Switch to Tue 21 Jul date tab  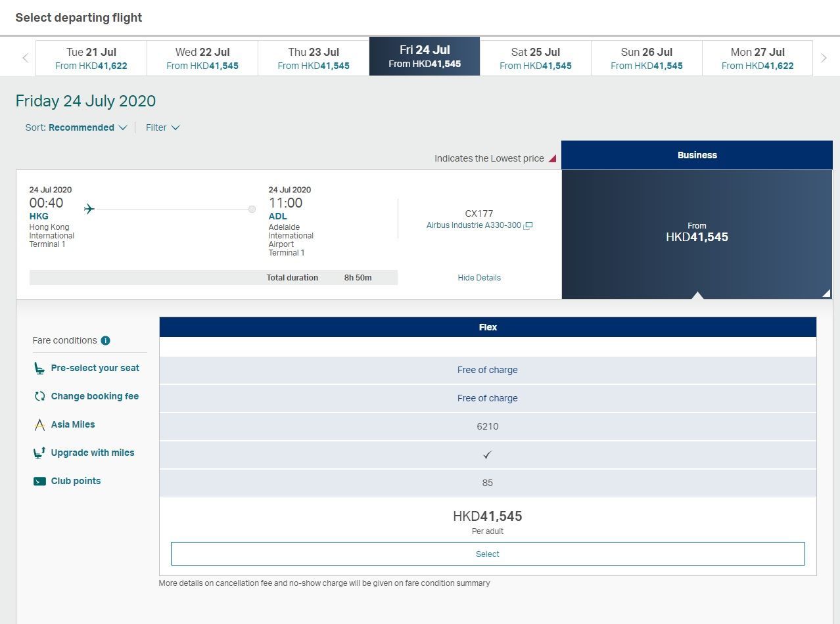tap(91, 58)
